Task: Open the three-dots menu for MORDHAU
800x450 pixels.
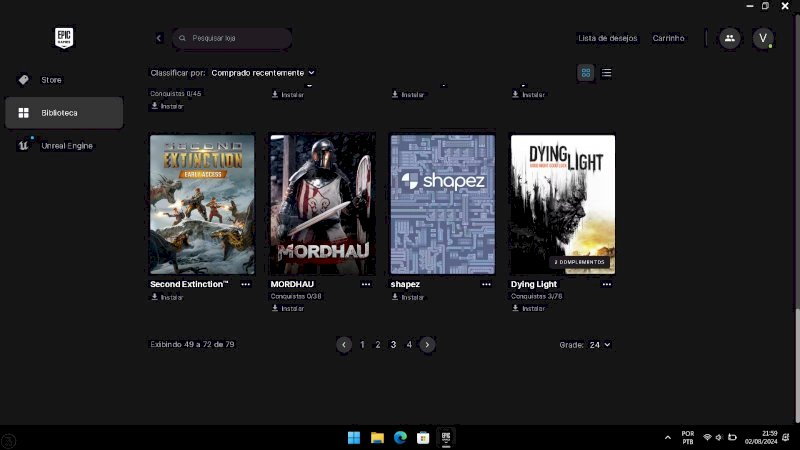Action: pyautogui.click(x=366, y=284)
